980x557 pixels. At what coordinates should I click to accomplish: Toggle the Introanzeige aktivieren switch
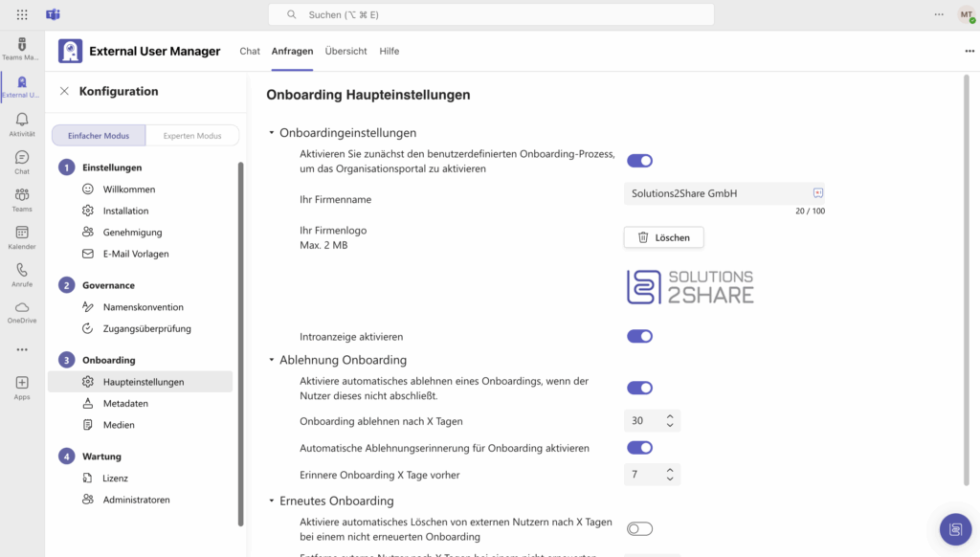tap(639, 337)
